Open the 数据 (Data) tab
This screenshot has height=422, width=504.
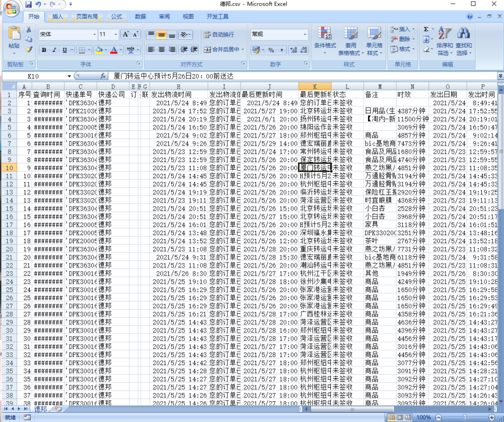click(x=141, y=17)
